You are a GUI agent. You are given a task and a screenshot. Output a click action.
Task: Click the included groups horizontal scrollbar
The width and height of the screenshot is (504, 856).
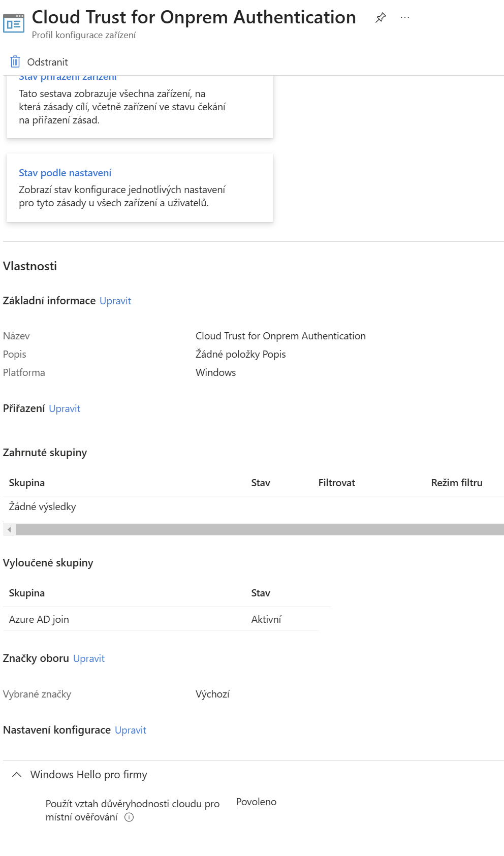[x=260, y=529]
